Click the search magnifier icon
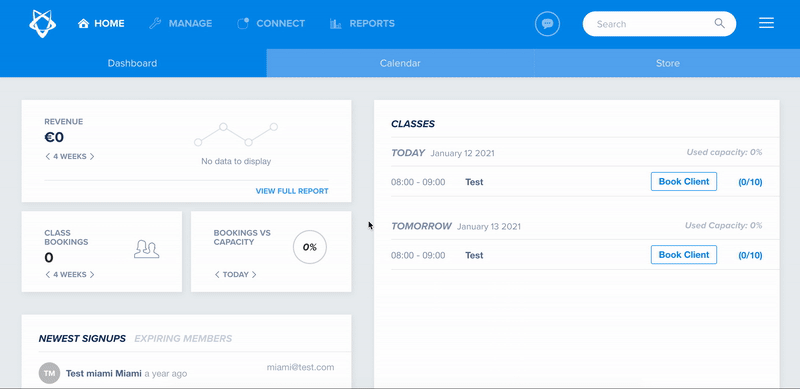Screen dimensions: 800x389 click(719, 23)
